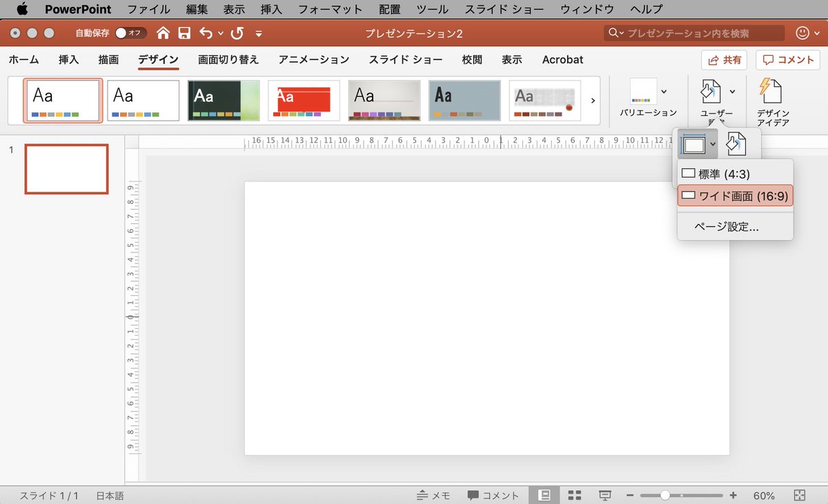
Task: Open the ヘルプ menu
Action: tap(647, 10)
